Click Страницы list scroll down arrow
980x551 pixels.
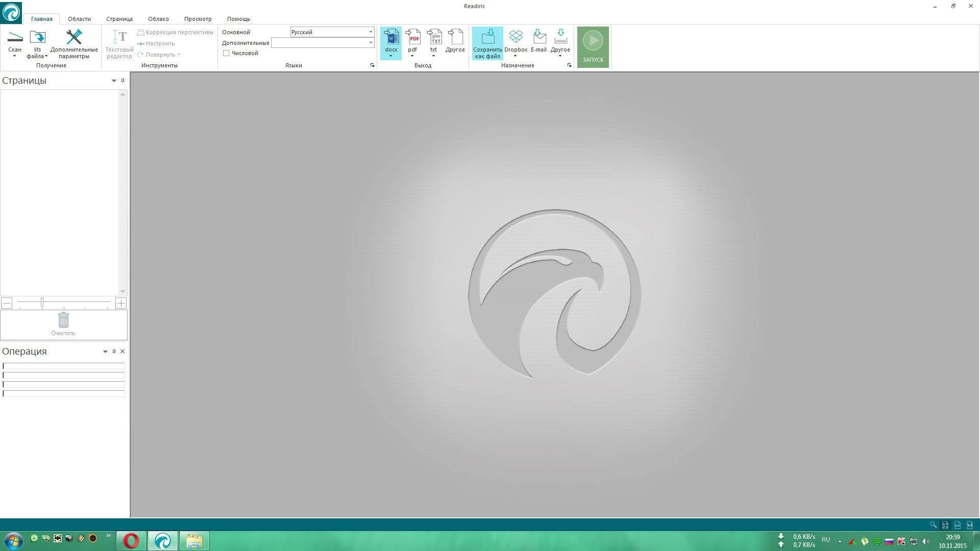tap(122, 291)
